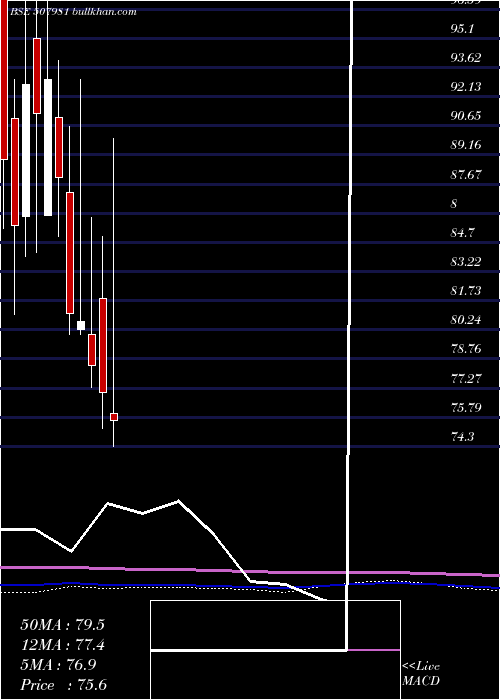Click the 87.67 price axis label
Viewport: 500px width, 700px height.
(466, 175)
